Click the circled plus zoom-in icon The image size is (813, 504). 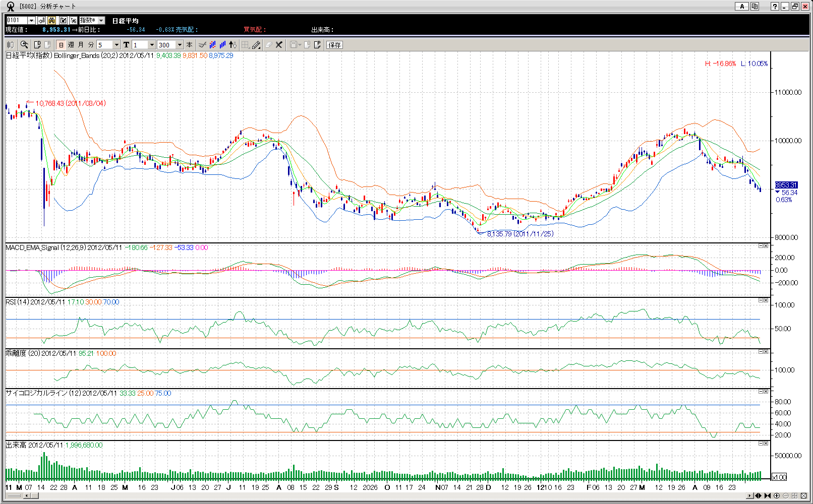(777, 496)
